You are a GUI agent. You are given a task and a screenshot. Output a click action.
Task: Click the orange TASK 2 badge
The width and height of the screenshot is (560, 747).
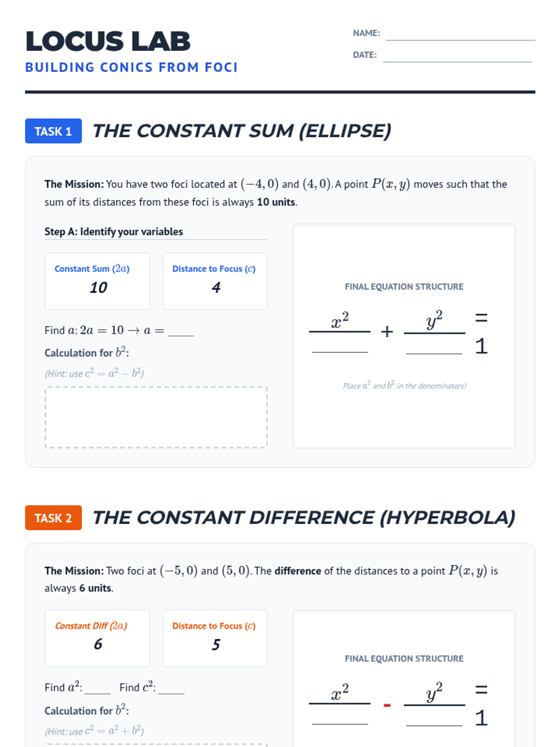pyautogui.click(x=53, y=518)
